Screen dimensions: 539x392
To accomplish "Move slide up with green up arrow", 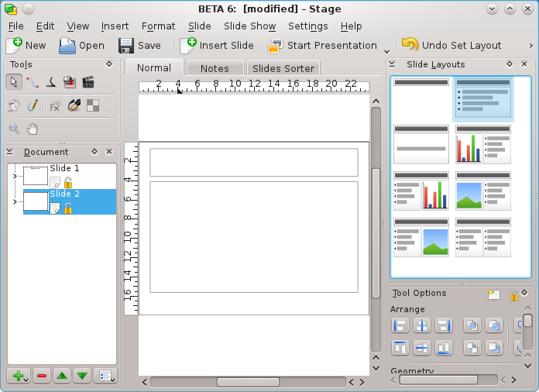I will click(62, 377).
